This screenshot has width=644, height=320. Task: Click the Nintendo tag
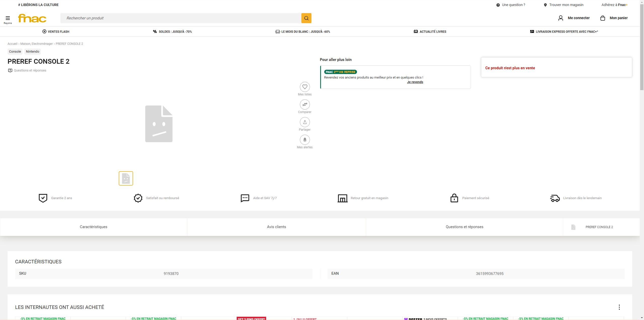pyautogui.click(x=32, y=52)
